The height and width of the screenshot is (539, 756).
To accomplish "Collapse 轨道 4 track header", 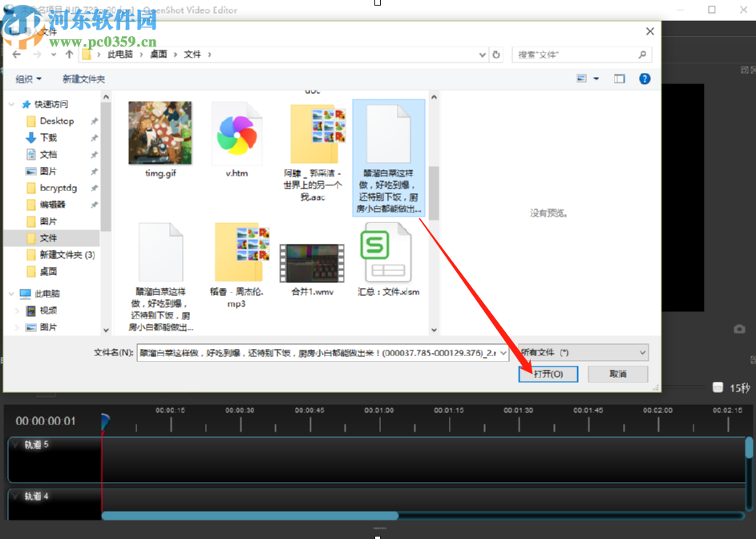I will (15, 496).
